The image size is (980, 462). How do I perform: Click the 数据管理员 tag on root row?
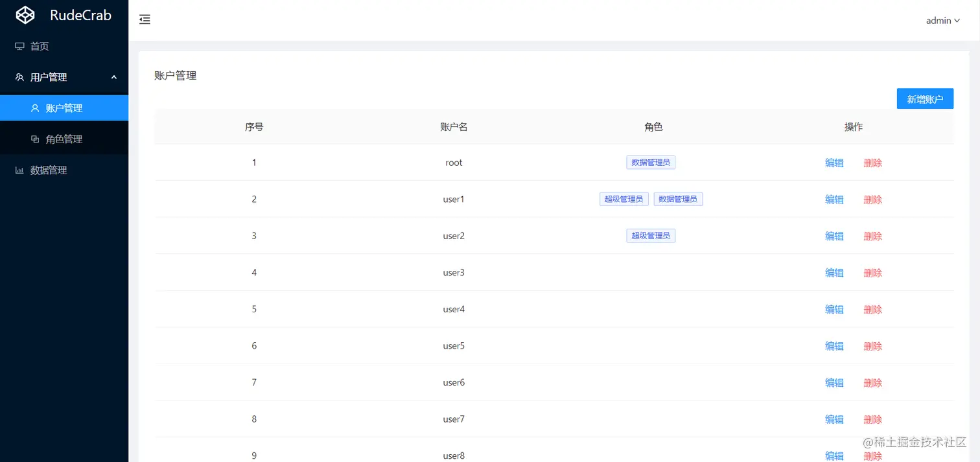(651, 163)
